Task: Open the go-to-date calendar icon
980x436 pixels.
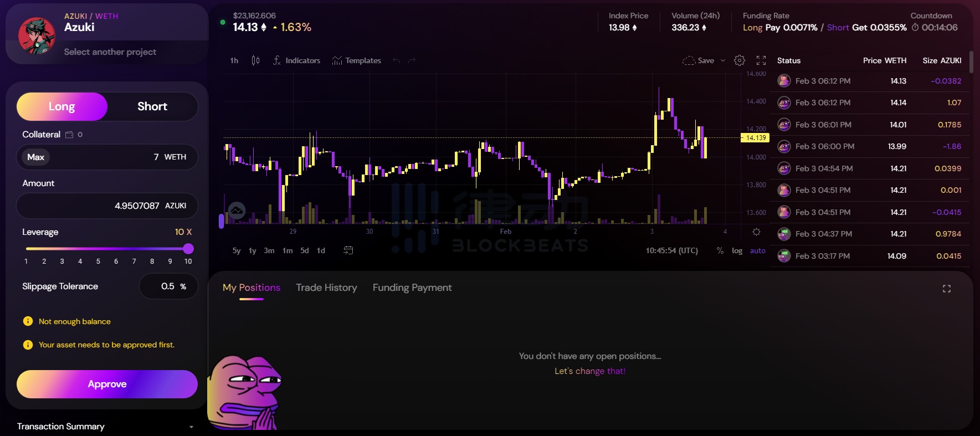Action: click(348, 250)
